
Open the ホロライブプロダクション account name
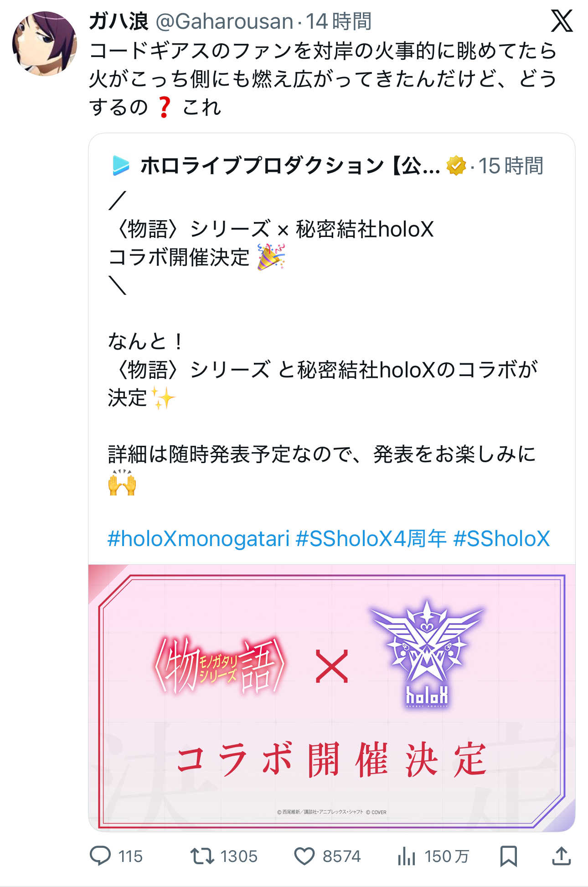290,165
